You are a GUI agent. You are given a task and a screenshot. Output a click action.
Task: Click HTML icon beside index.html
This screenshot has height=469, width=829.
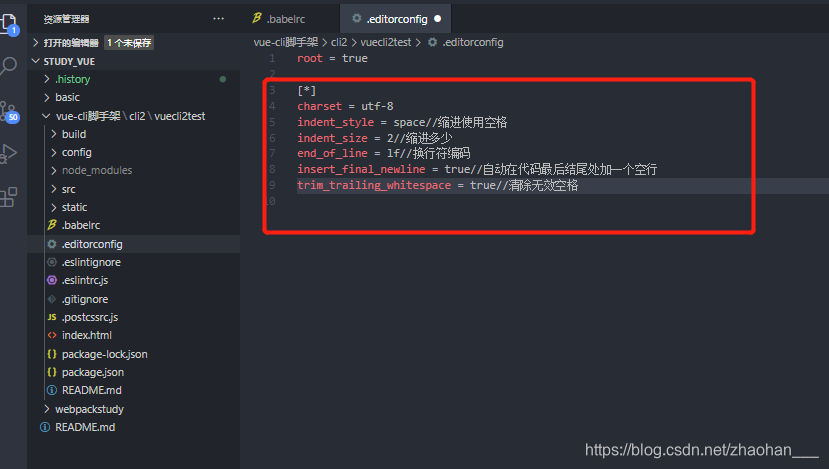(x=52, y=335)
